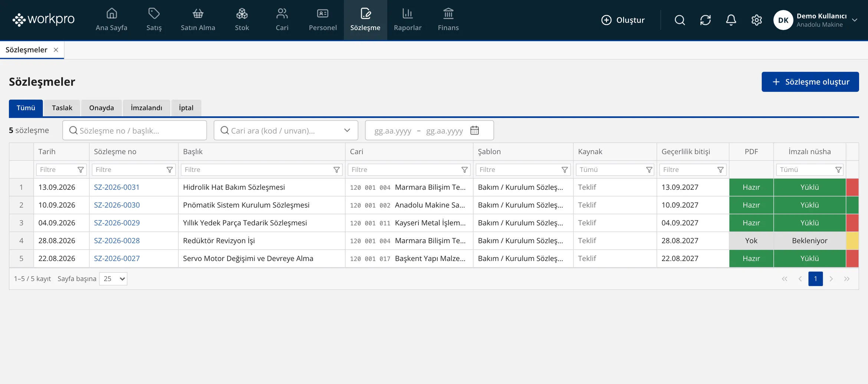Open the İmzalı nüsha Tümü filter dropdown

809,170
